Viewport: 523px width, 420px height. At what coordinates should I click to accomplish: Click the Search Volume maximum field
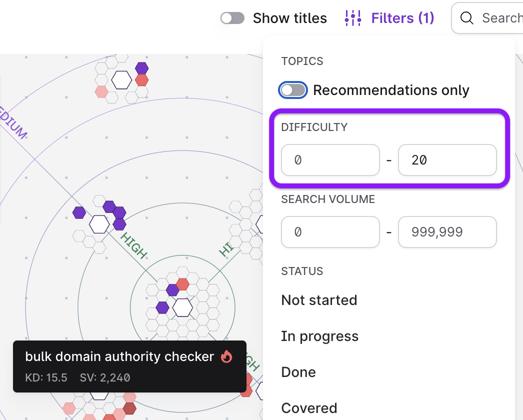click(x=447, y=232)
